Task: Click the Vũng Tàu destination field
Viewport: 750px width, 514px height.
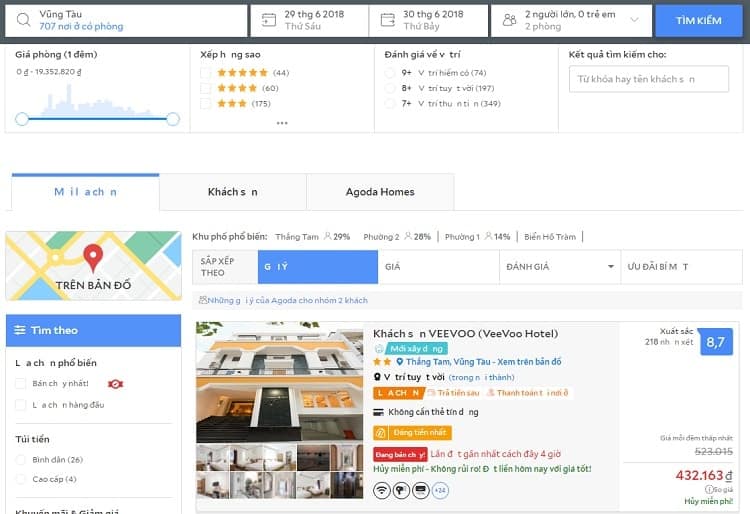Action: click(x=126, y=21)
